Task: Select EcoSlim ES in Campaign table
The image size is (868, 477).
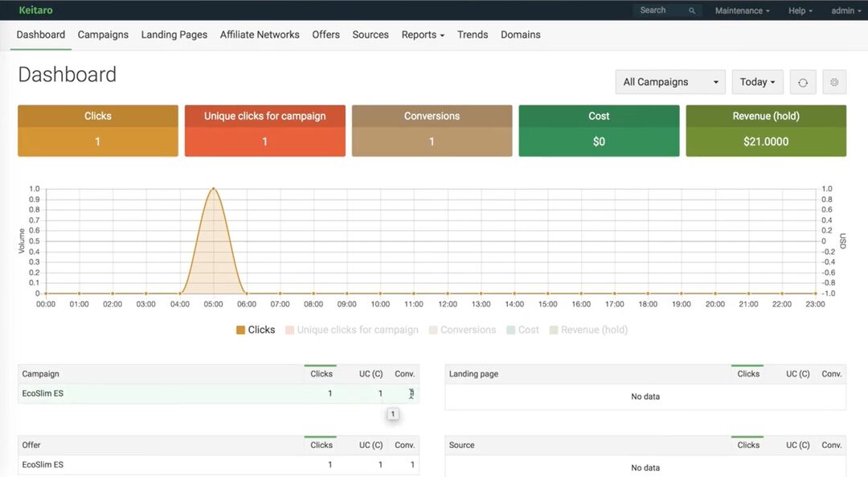Action: tap(43, 393)
